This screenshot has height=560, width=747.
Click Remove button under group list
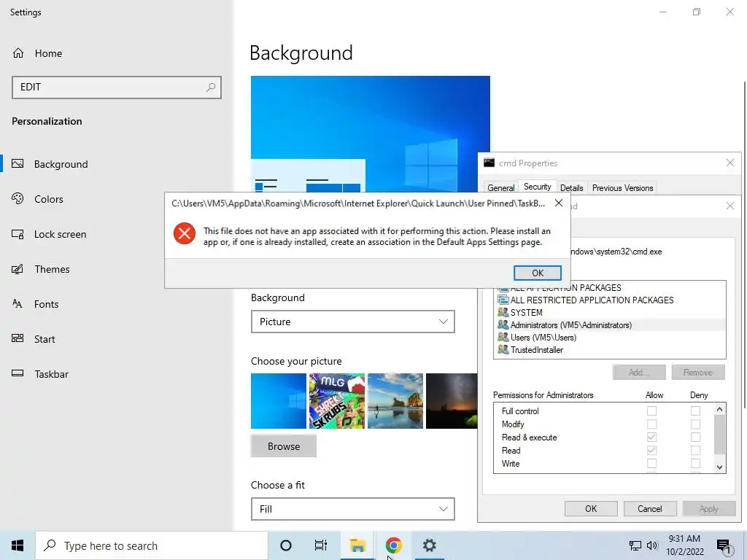pyautogui.click(x=698, y=373)
